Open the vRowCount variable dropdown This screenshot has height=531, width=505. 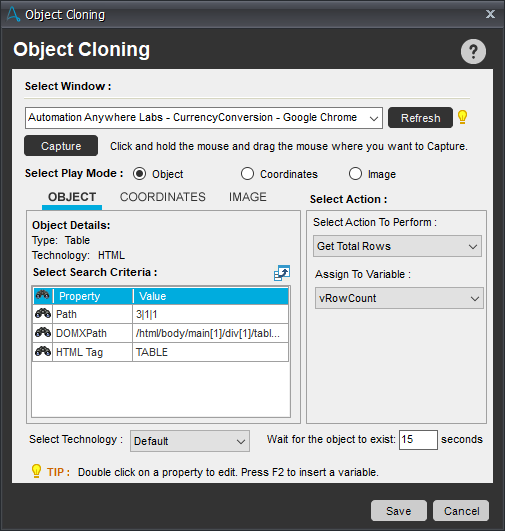pos(399,298)
